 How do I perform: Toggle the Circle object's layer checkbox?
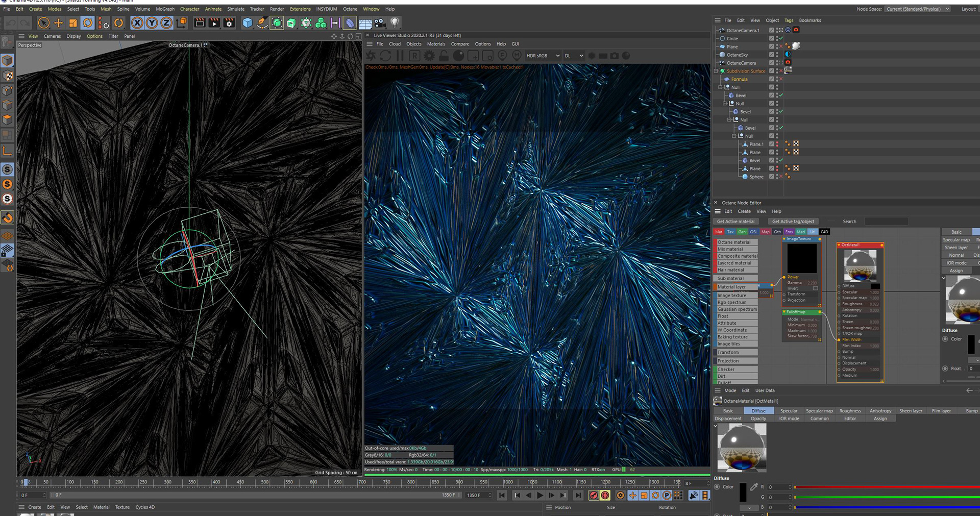coord(772,38)
